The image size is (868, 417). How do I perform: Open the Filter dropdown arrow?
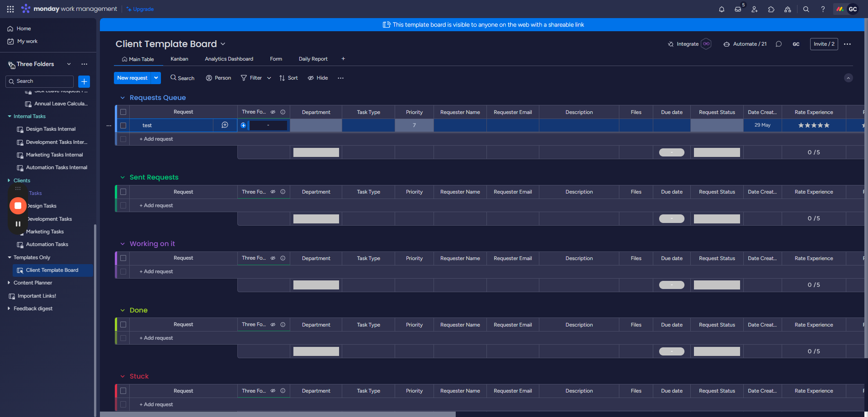(269, 78)
